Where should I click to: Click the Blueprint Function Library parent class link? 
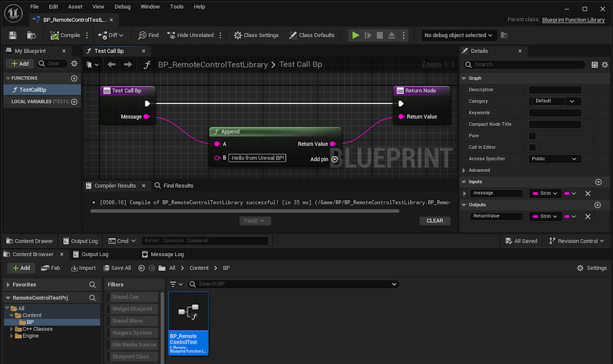(573, 20)
